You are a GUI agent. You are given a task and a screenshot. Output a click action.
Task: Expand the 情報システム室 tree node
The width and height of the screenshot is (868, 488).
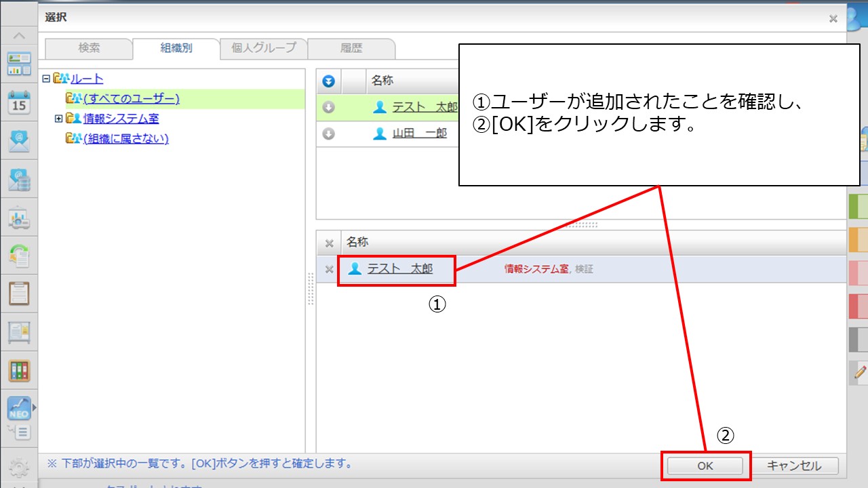pyautogui.click(x=58, y=119)
